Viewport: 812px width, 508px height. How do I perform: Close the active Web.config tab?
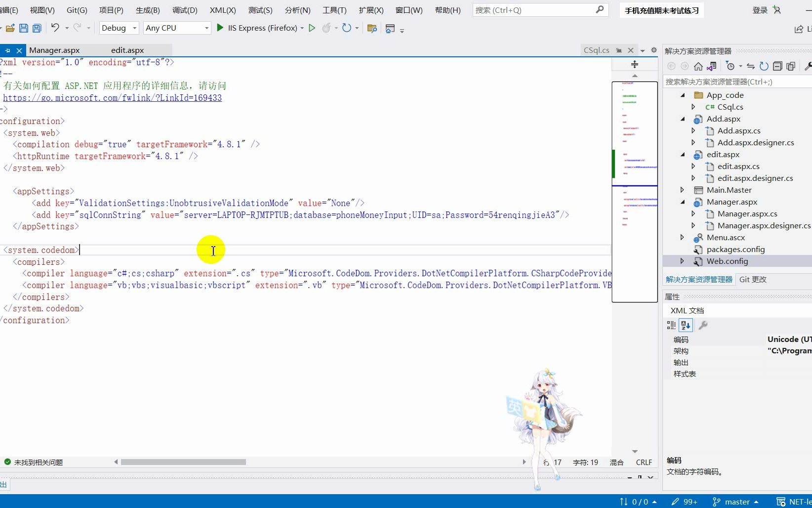tap(19, 50)
